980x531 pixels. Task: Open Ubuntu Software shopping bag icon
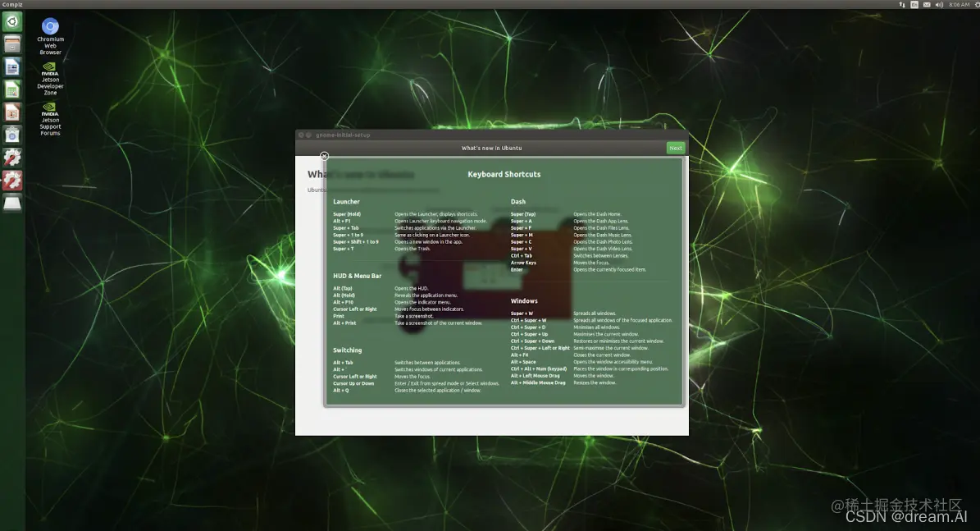pyautogui.click(x=11, y=135)
